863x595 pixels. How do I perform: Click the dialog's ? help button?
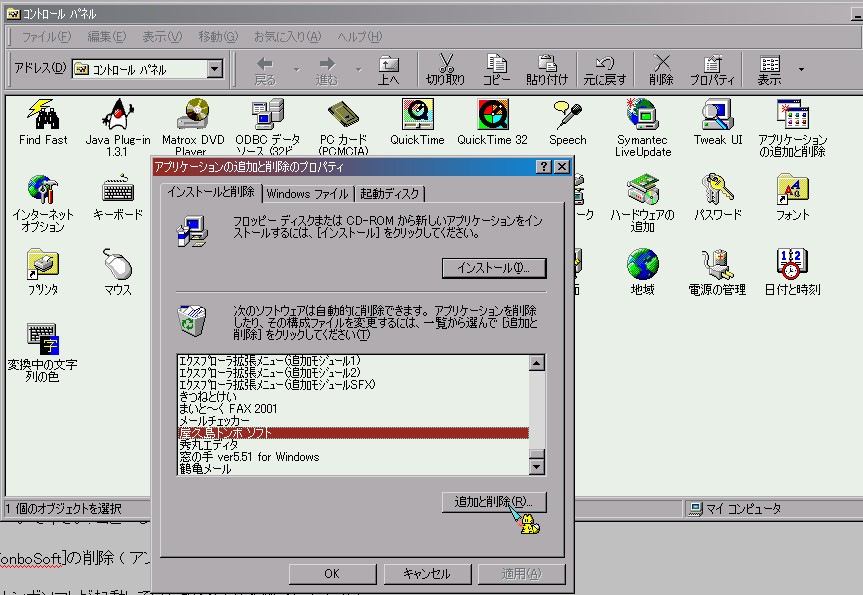coord(543,167)
